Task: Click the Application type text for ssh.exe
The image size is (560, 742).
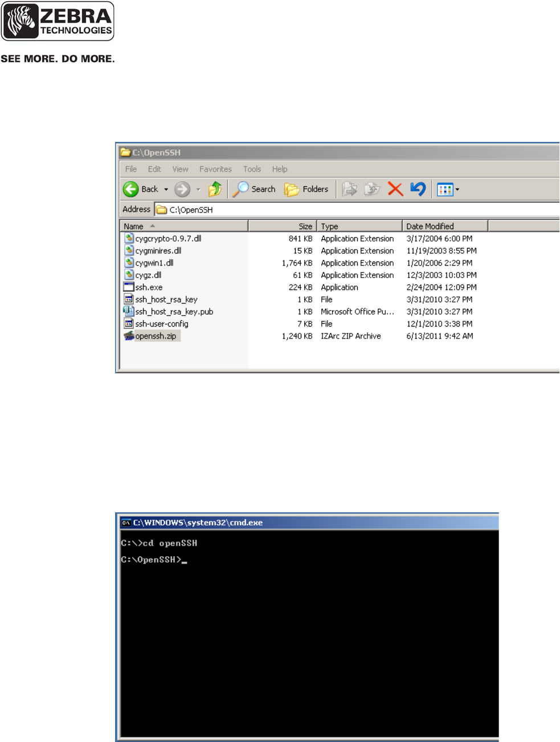Action: point(340,288)
